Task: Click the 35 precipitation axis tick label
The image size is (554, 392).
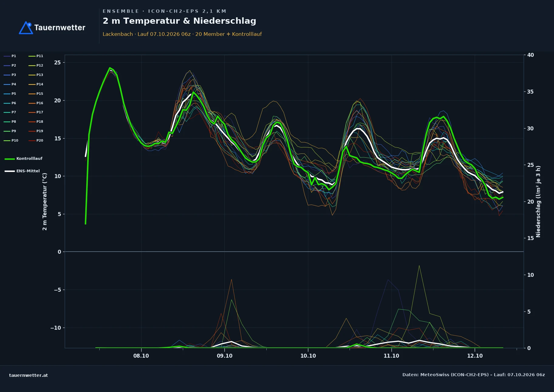Action: pyautogui.click(x=531, y=92)
